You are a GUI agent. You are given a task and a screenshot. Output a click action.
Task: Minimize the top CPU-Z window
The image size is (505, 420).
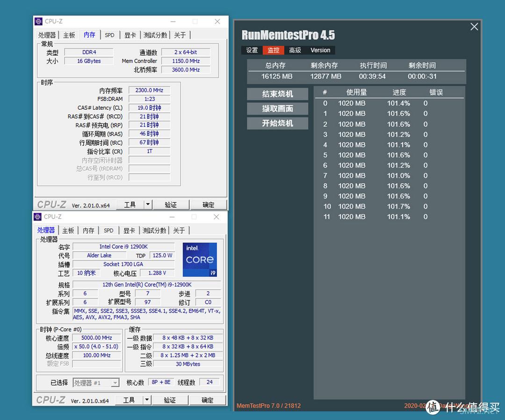pyautogui.click(x=173, y=21)
